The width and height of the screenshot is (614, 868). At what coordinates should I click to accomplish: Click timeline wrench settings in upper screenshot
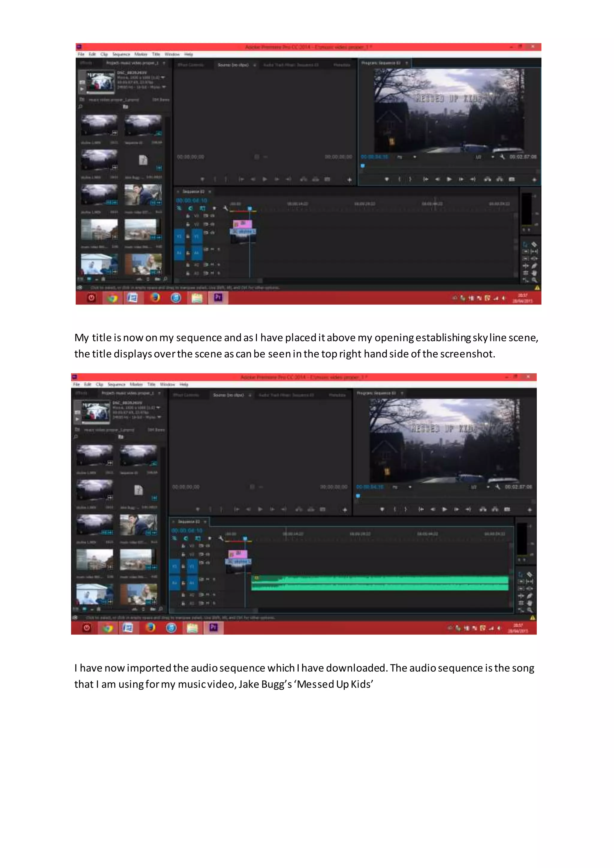225,208
